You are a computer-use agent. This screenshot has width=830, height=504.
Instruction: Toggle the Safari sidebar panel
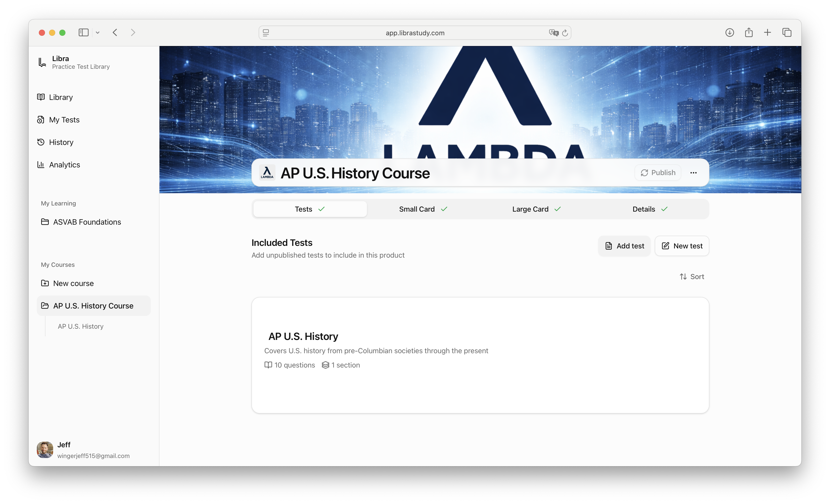tap(83, 33)
